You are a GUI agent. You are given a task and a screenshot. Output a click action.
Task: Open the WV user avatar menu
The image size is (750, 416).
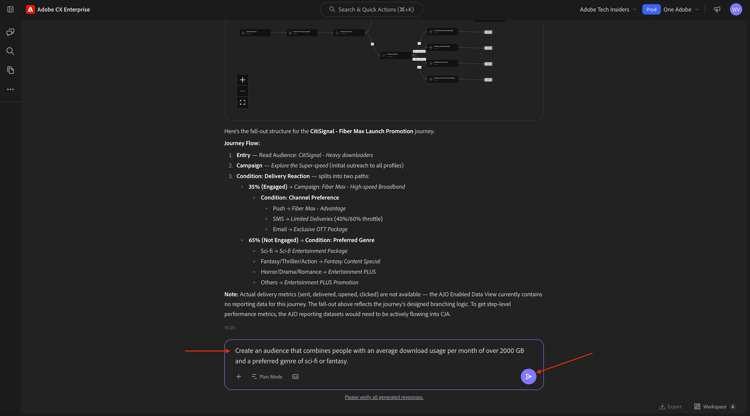click(x=736, y=9)
